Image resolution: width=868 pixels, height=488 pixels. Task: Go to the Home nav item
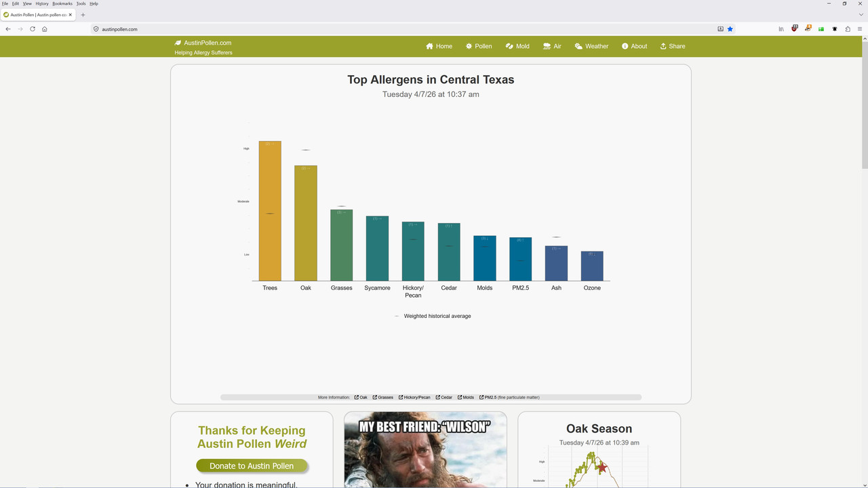pyautogui.click(x=439, y=46)
